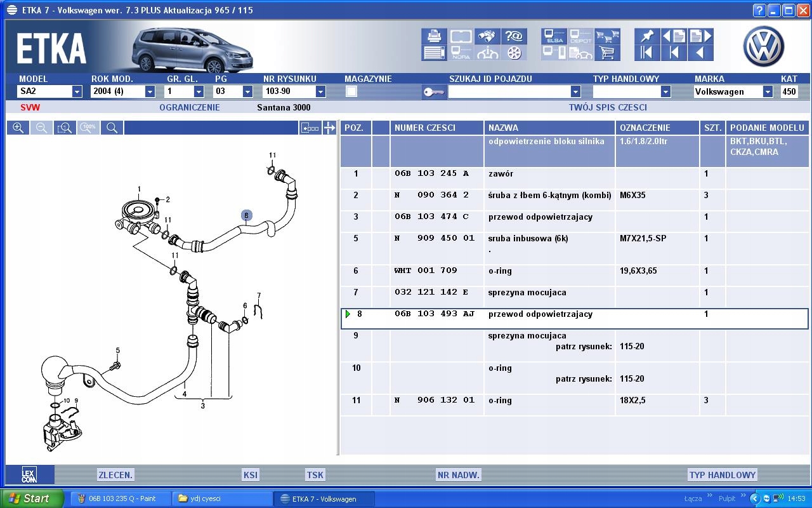This screenshot has width=812, height=508.
Task: Click the OGRANICZENIE label
Action: pos(190,107)
